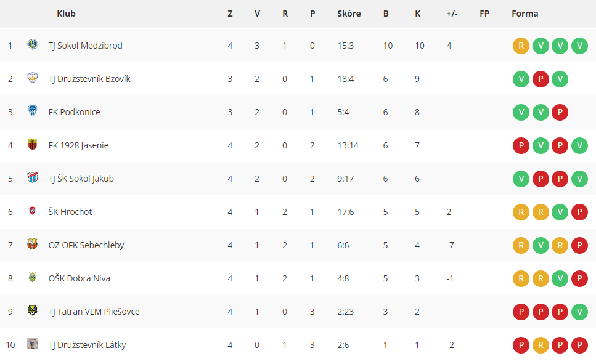Click the TJ ŠK Sokol Jakub crest
This screenshot has width=596, height=364.
[x=33, y=177]
